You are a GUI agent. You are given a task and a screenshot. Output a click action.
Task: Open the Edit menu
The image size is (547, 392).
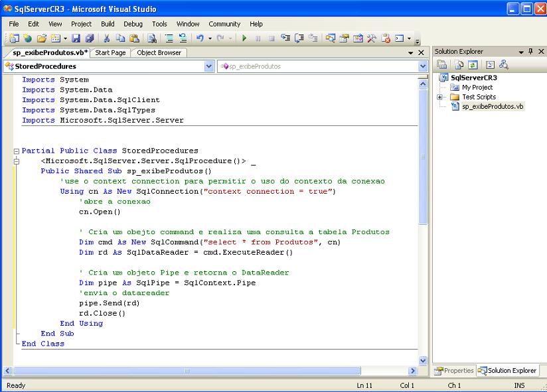33,24
